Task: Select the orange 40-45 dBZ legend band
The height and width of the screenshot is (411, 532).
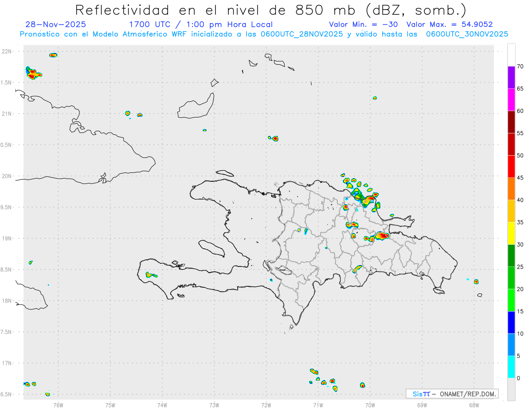Action: (x=511, y=189)
